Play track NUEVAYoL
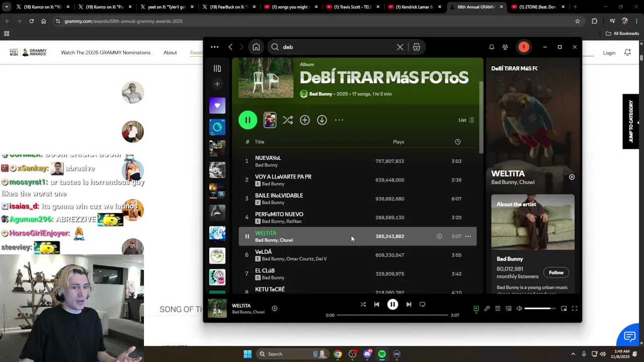Screen dimensions: 644x362 [x=357, y=161]
